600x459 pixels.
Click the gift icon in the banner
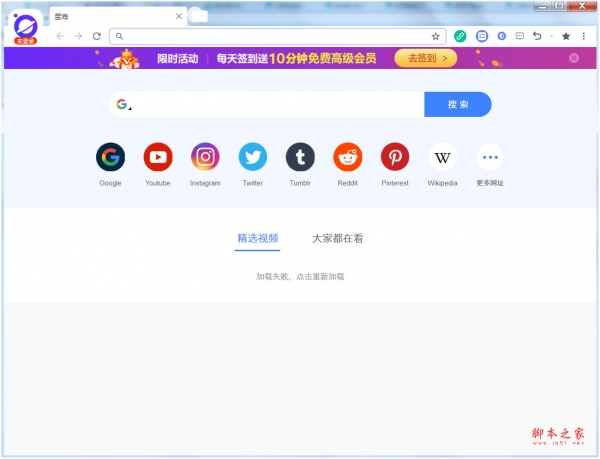coord(126,59)
